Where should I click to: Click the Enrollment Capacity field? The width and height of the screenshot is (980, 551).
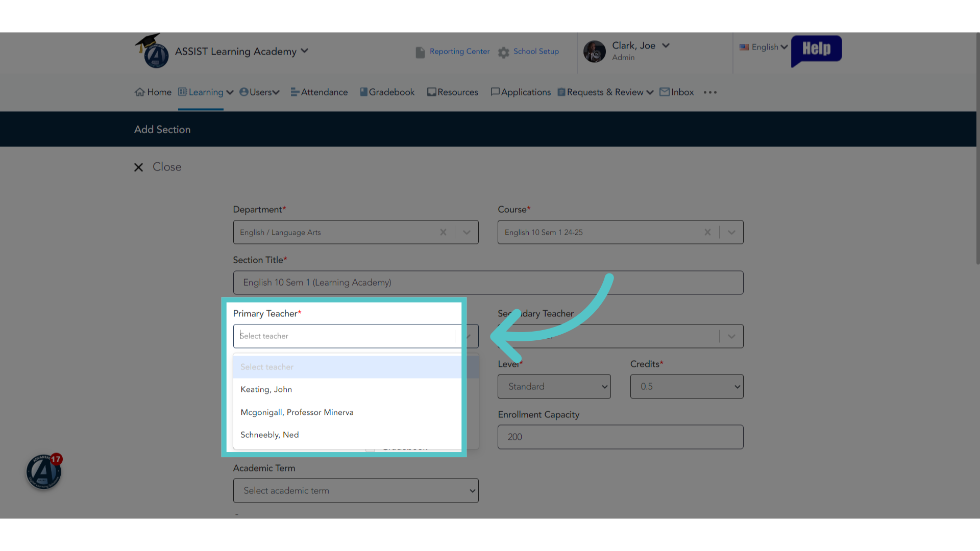620,437
